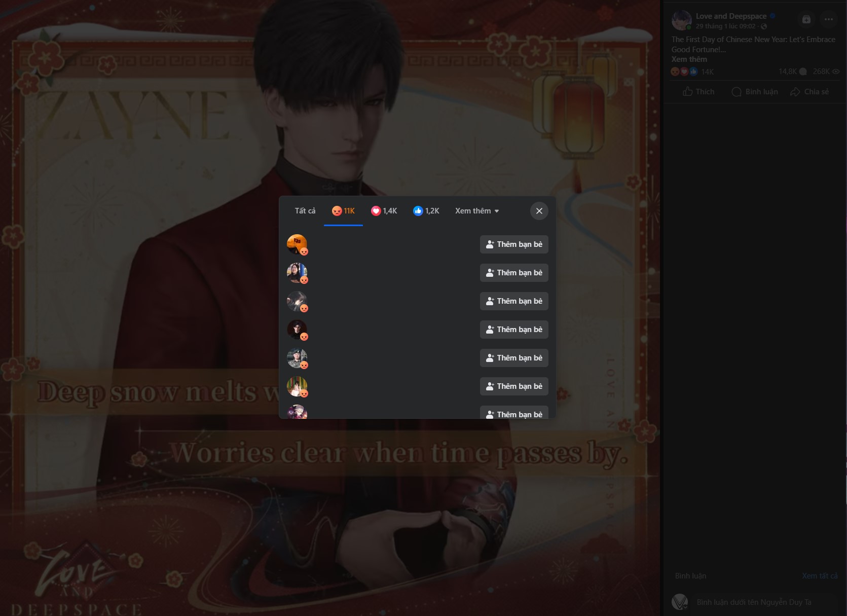
Task: Open the like 1,2K reactions tab
Action: pos(426,211)
